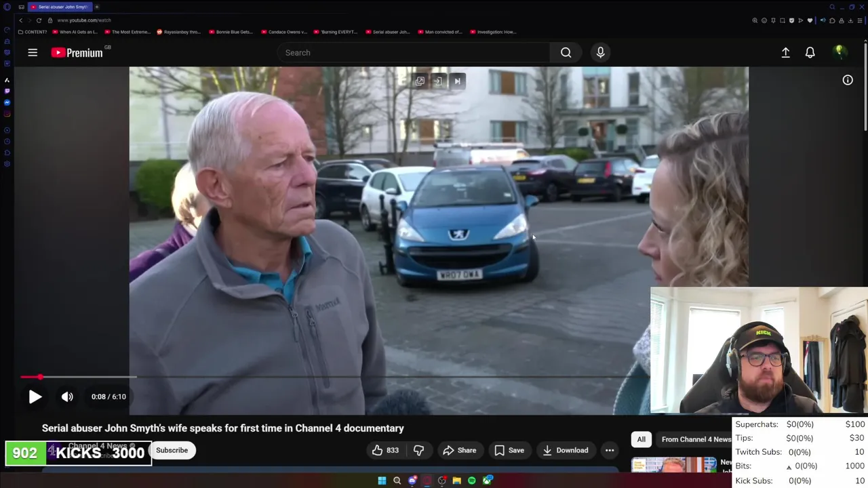Viewport: 868px width, 488px height.
Task: Start voice search with microphone icon
Action: (600, 52)
